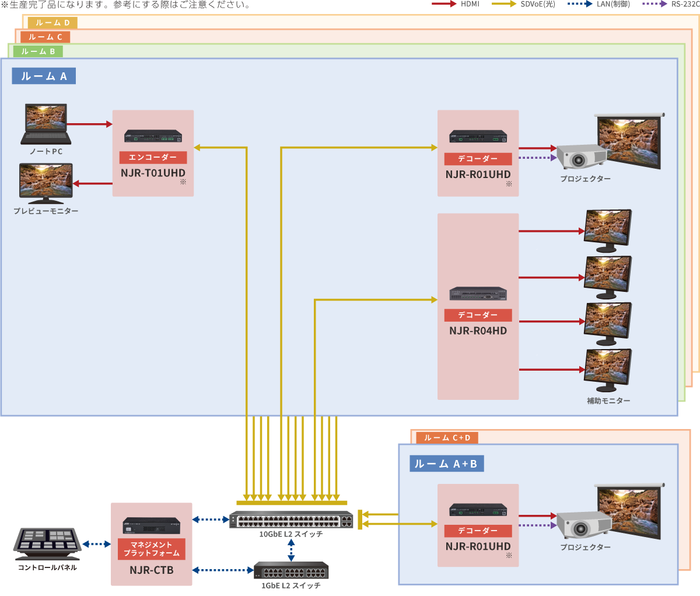Screen dimensions: 700x596
Task: Click the red エンコーダー label
Action: coord(153,158)
